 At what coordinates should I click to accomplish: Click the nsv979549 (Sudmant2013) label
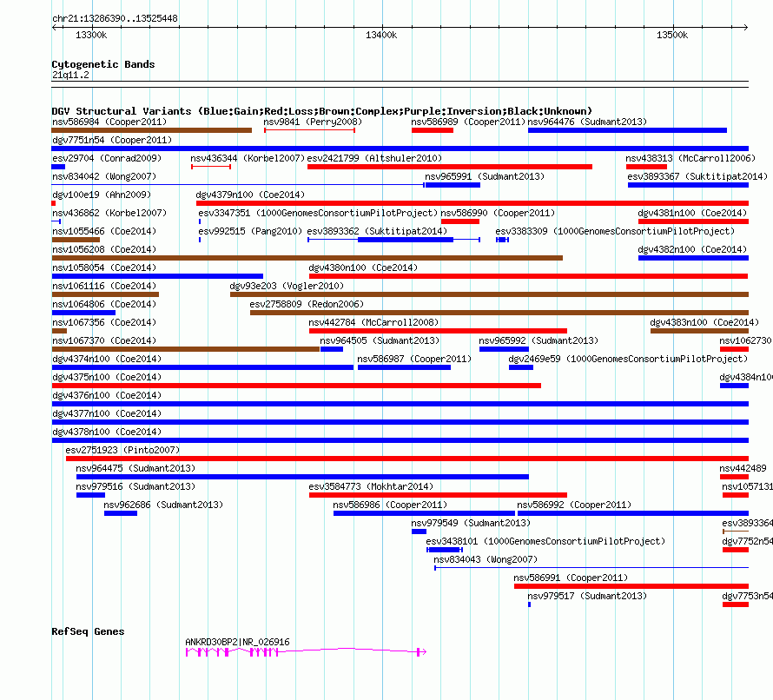(471, 523)
